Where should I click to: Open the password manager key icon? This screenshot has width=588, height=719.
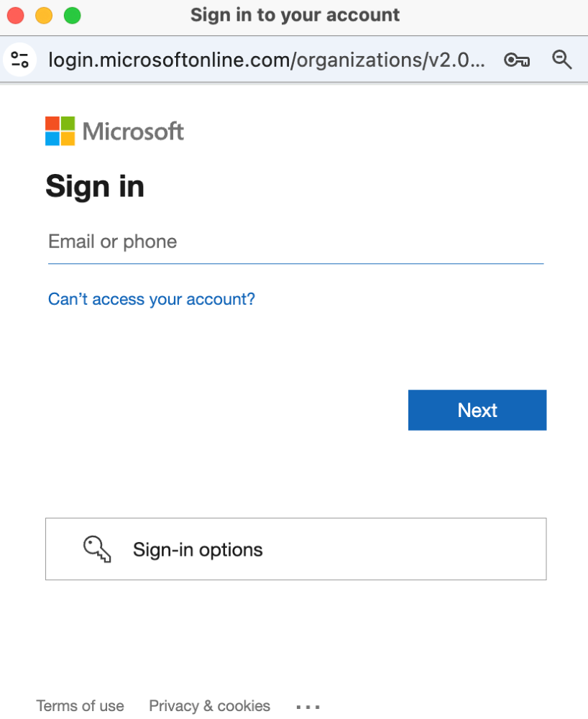coord(516,60)
